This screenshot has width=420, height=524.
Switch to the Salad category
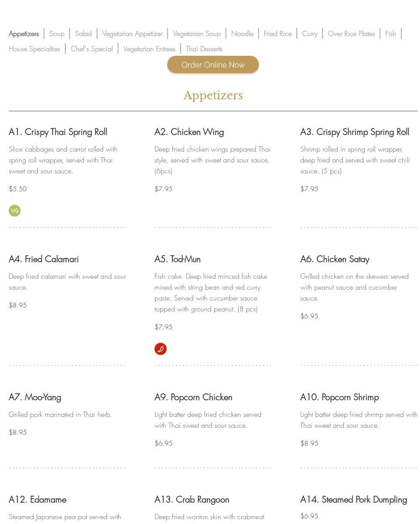83,34
